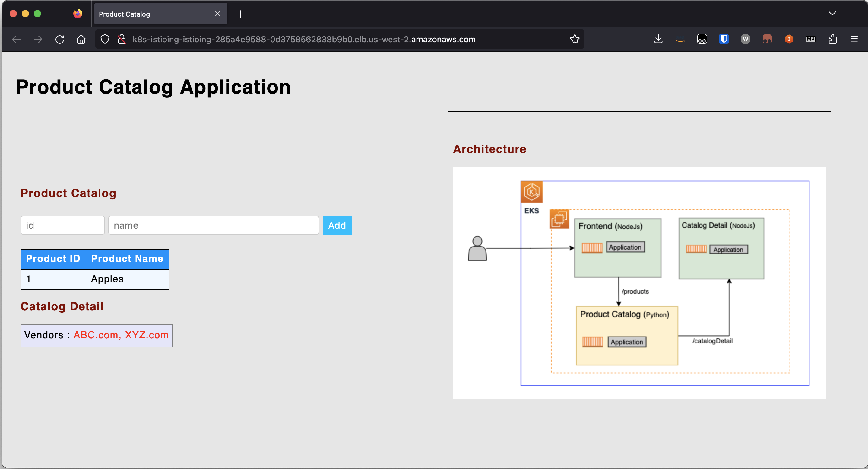Image resolution: width=868 pixels, height=469 pixels.
Task: Open the extensions puzzle-piece menu
Action: click(832, 39)
